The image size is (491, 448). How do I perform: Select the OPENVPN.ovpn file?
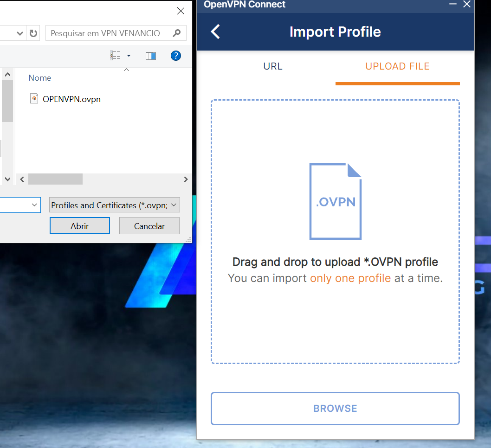point(72,99)
